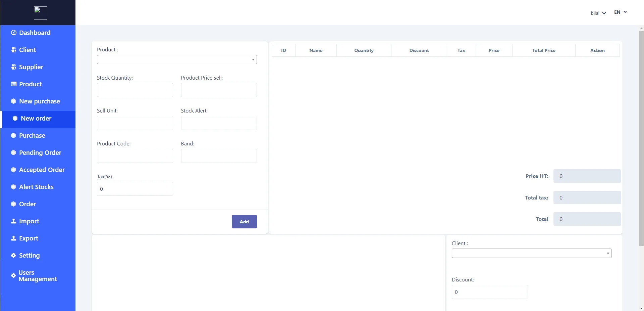
Task: Expand the bilal user menu
Action: coord(598,13)
